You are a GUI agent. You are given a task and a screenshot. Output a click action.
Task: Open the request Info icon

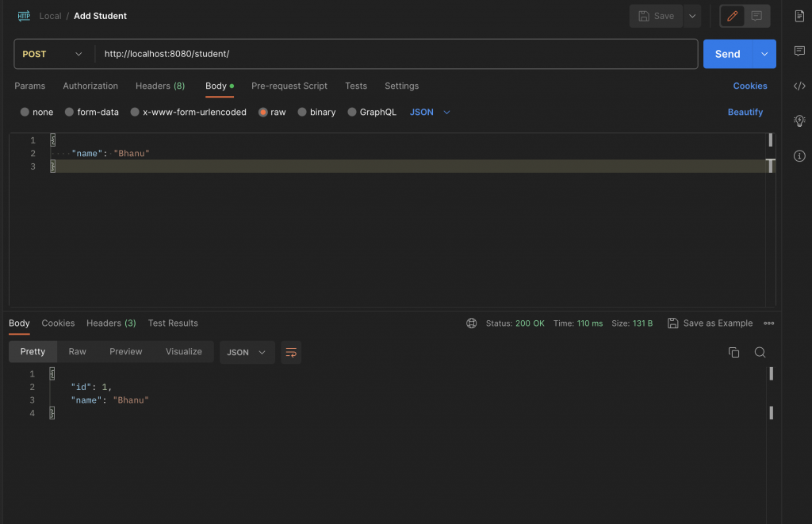799,156
